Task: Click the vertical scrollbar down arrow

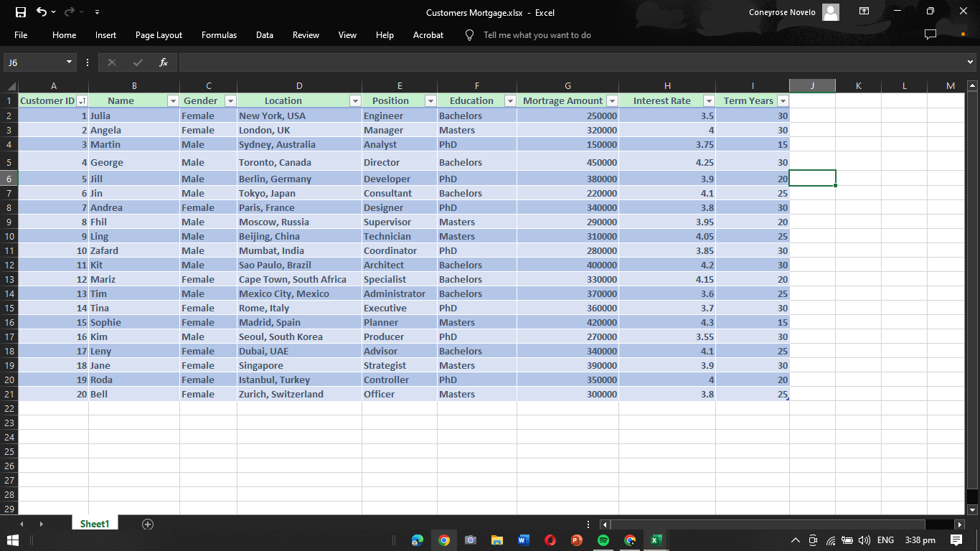Action: coord(972,509)
